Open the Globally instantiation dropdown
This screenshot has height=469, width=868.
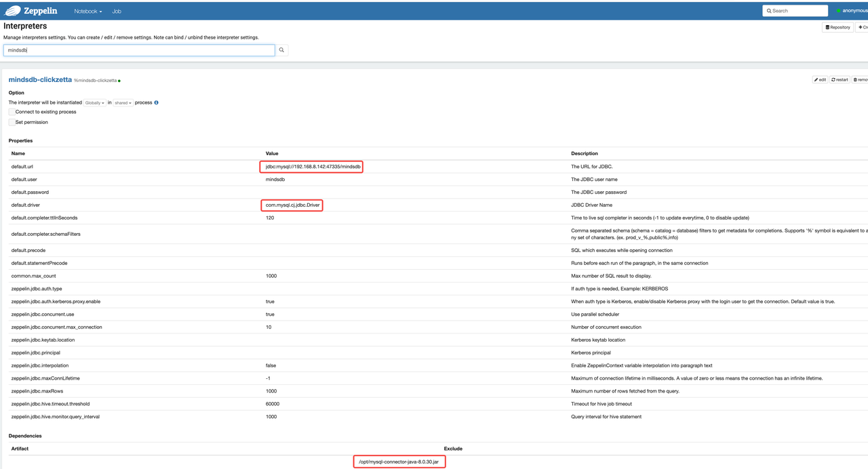pyautogui.click(x=95, y=103)
